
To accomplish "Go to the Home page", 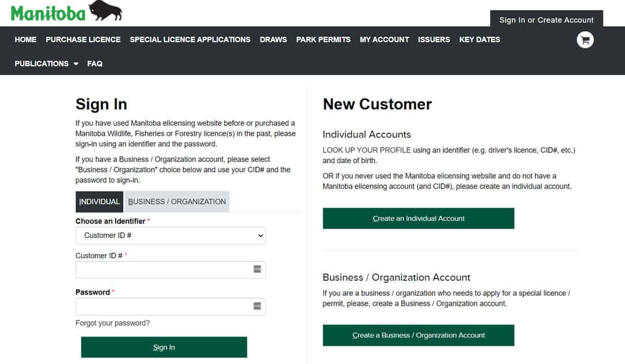I will coord(26,40).
